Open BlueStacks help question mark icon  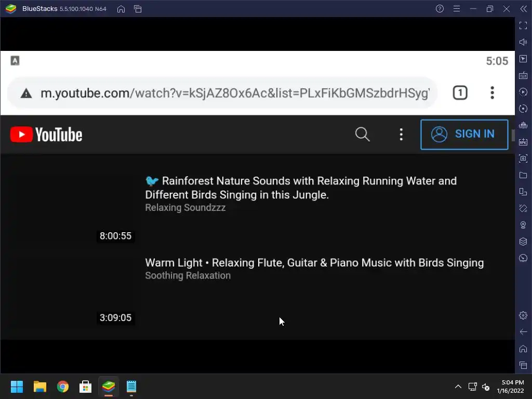(x=440, y=9)
